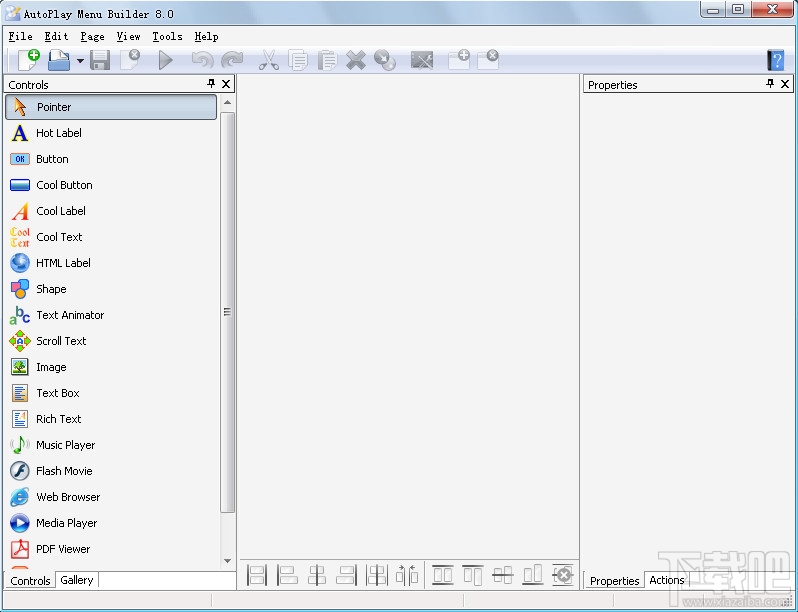The width and height of the screenshot is (798, 612).
Task: Click the add page icon
Action: tap(459, 59)
